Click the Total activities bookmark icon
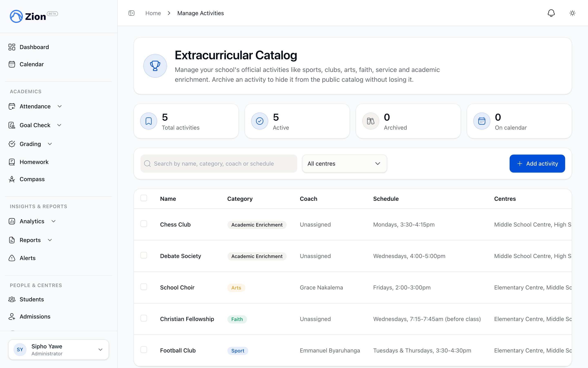The height and width of the screenshot is (368, 588). [x=148, y=121]
